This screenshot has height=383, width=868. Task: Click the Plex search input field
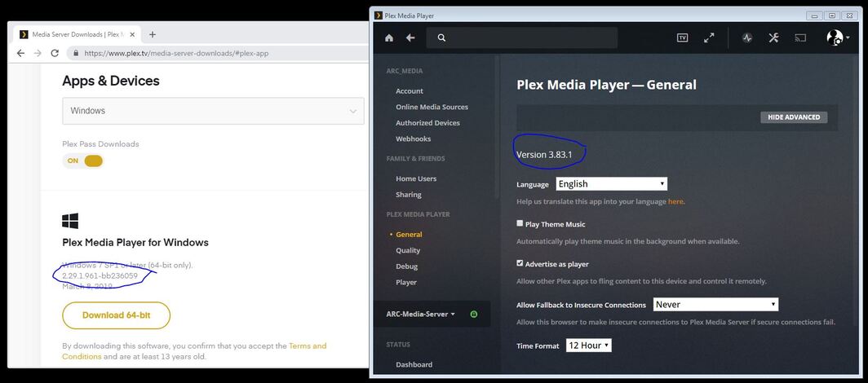coord(522,37)
